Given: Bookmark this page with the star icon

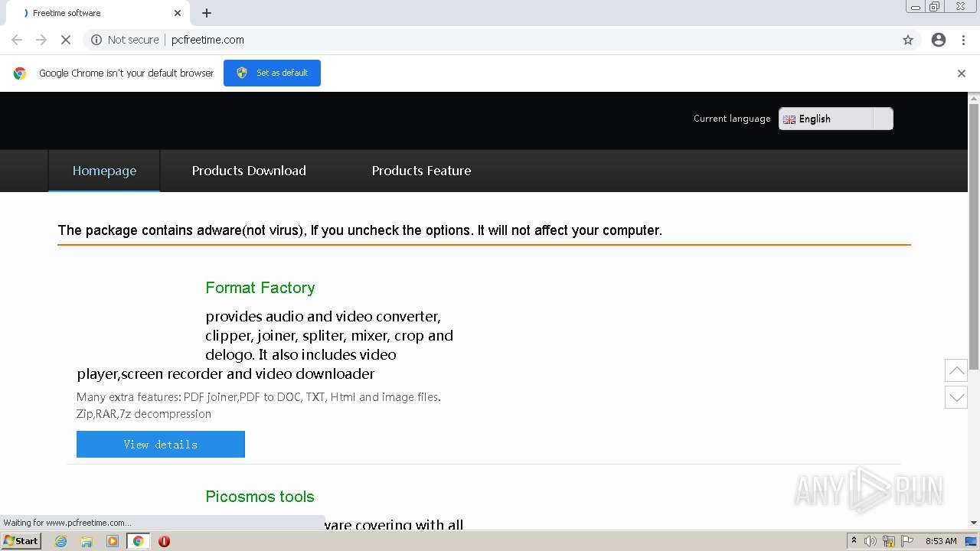Looking at the screenshot, I should click(908, 40).
